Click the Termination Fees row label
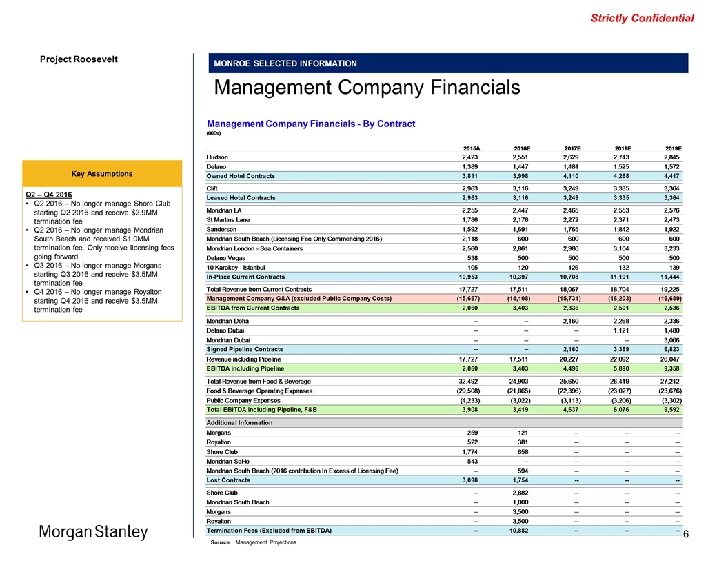 (x=269, y=530)
